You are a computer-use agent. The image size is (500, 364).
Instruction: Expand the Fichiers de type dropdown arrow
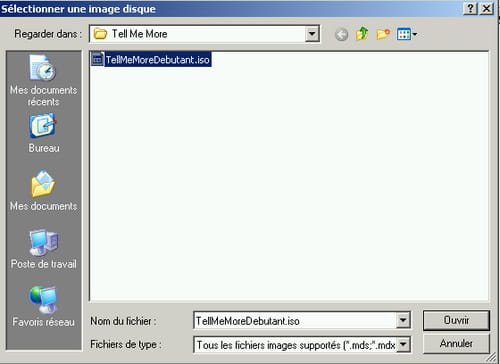pos(403,345)
